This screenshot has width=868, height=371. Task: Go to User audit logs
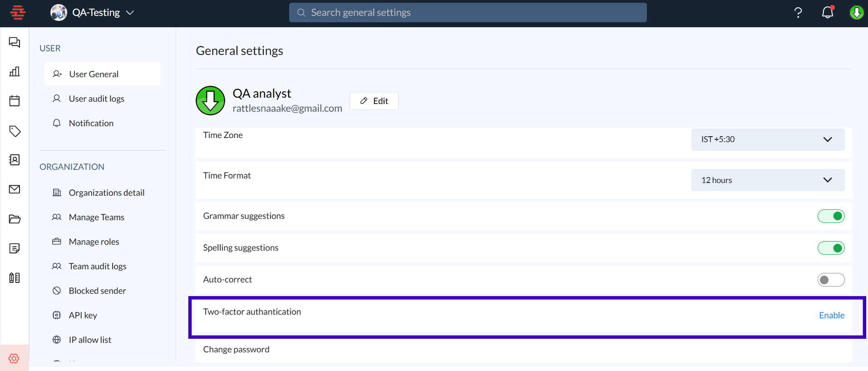point(96,99)
